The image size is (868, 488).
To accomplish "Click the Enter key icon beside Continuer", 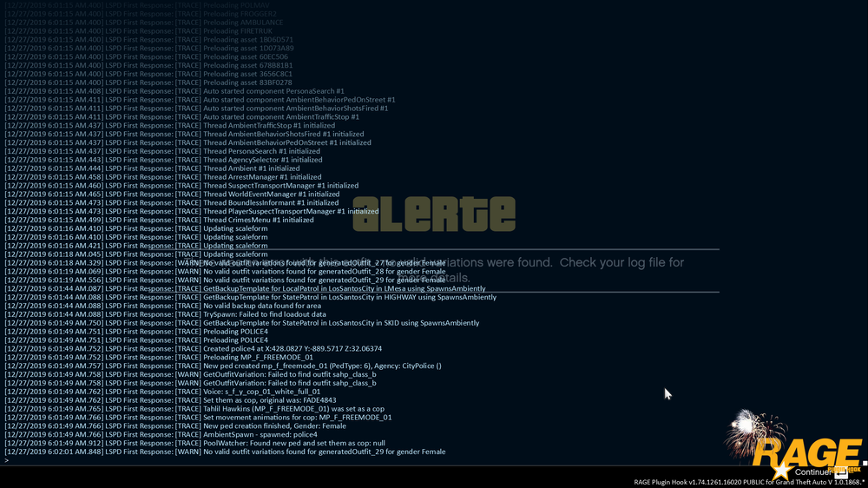I will (x=841, y=473).
